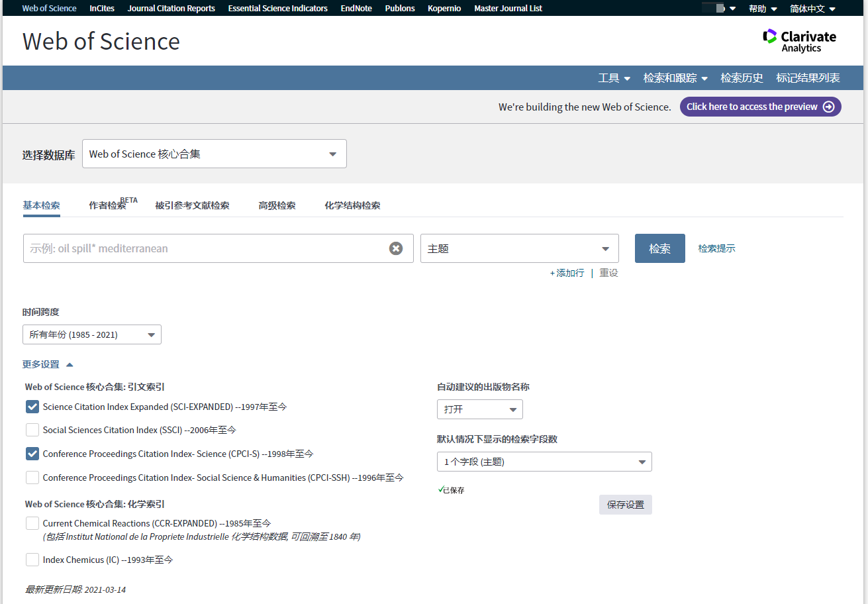868x604 pixels.
Task: Collapse the 更多设置 section
Action: [48, 364]
